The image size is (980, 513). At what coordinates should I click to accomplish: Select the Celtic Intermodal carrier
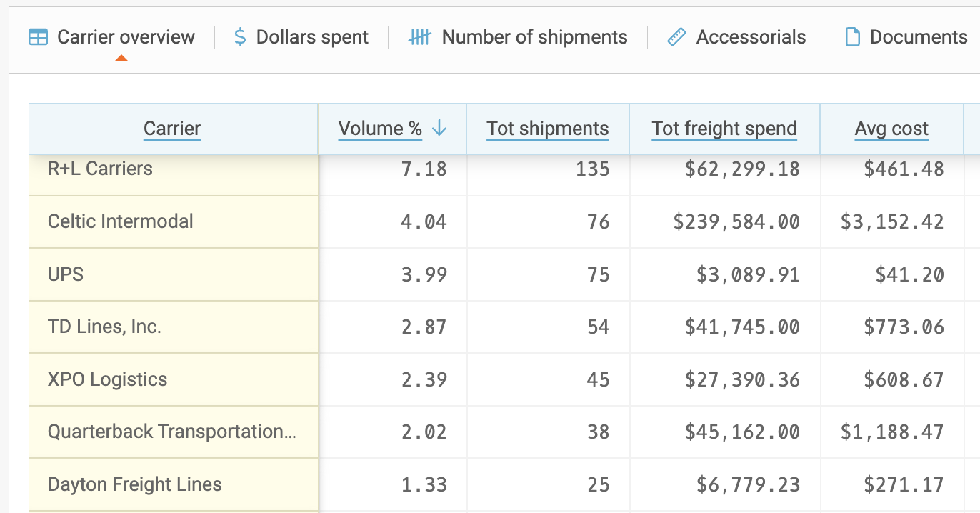point(120,221)
